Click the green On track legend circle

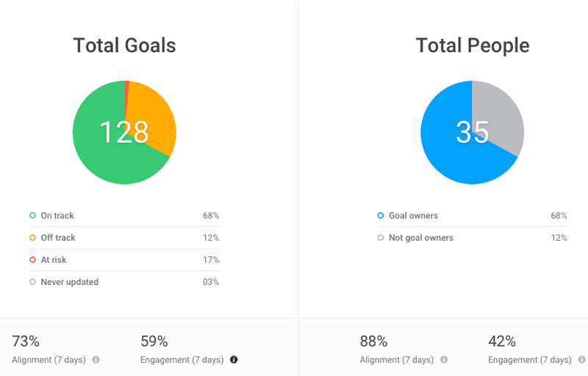click(x=32, y=215)
